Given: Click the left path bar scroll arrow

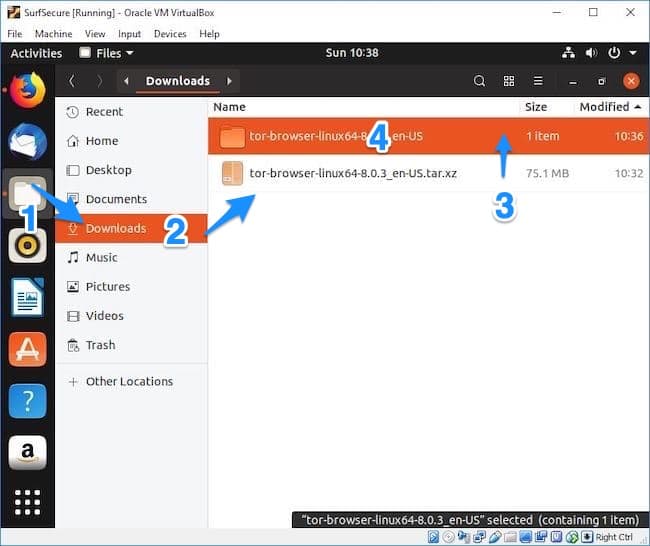Looking at the screenshot, I should (126, 81).
